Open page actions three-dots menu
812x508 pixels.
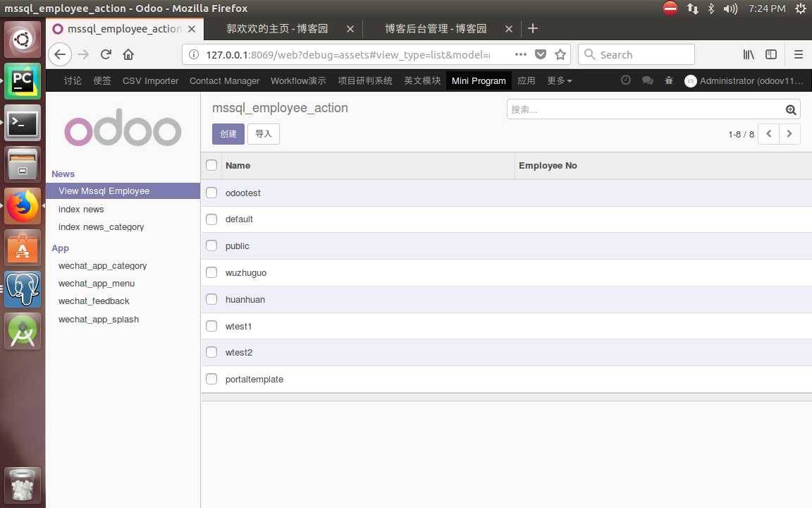click(x=520, y=54)
